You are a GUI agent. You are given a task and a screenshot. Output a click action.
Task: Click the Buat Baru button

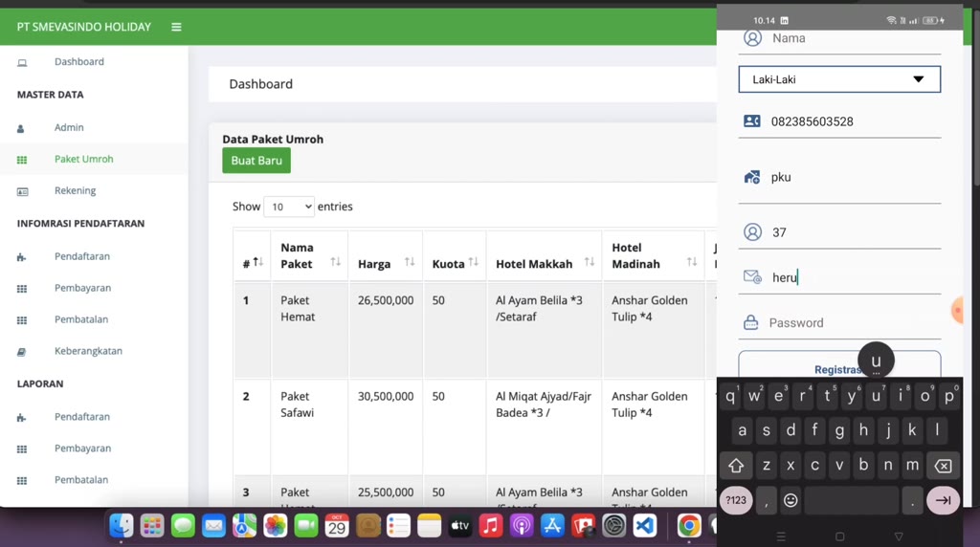click(256, 161)
